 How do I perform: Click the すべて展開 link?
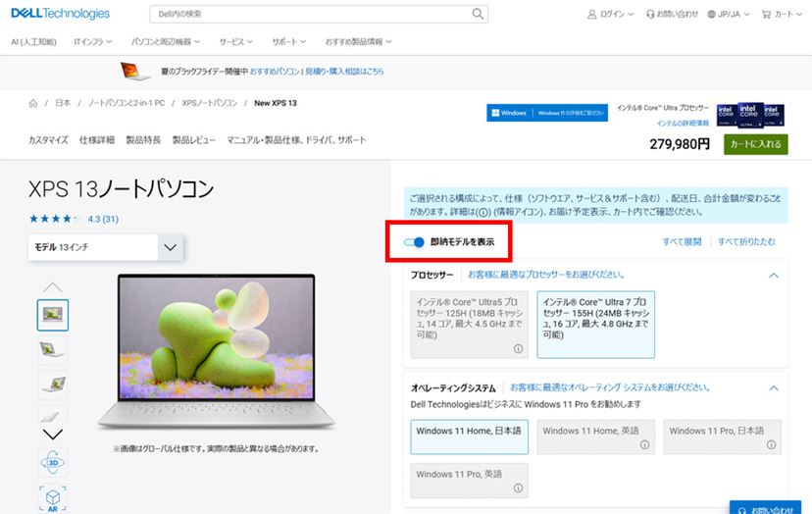[682, 241]
